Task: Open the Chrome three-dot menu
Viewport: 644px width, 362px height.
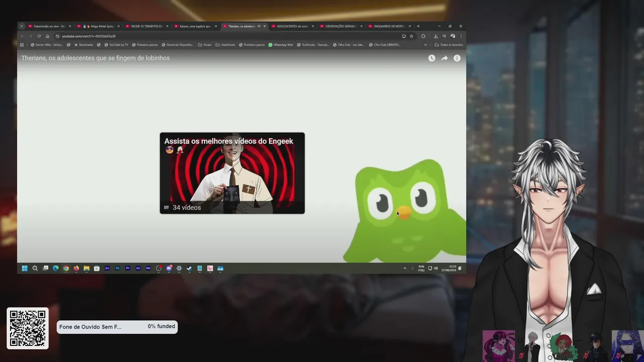Action: pyautogui.click(x=460, y=36)
